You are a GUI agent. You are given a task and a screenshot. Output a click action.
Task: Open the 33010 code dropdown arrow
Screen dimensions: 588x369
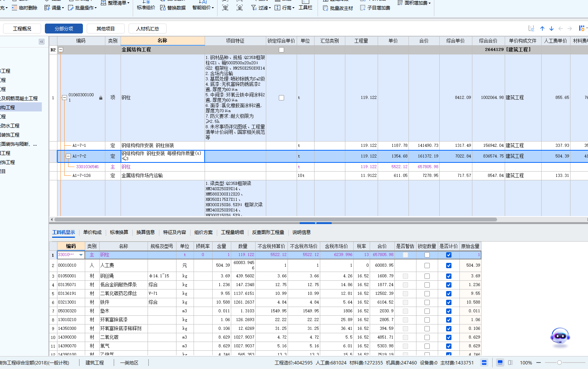(81, 255)
